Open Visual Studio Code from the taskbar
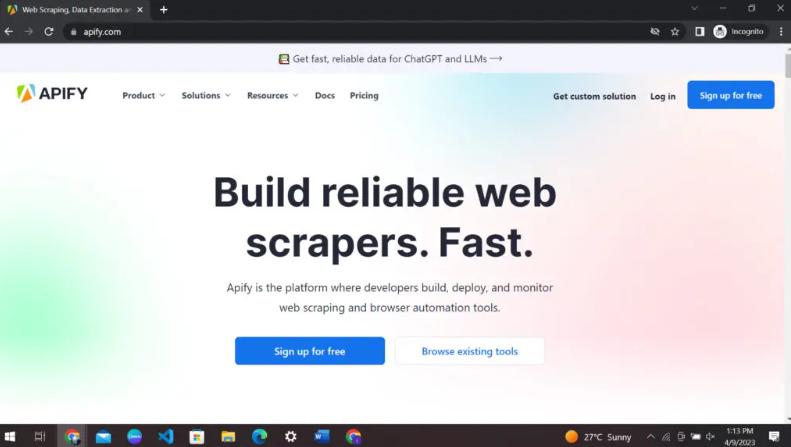Screen dimensions: 791x447 pyautogui.click(x=165, y=436)
